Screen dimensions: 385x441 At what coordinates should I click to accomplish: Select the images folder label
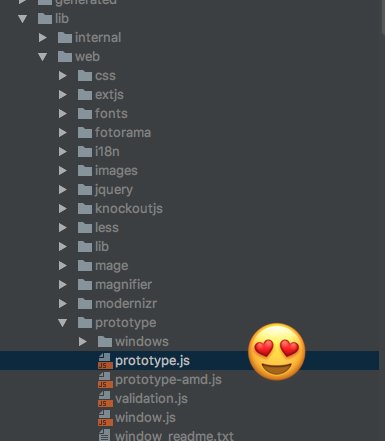[x=116, y=171]
